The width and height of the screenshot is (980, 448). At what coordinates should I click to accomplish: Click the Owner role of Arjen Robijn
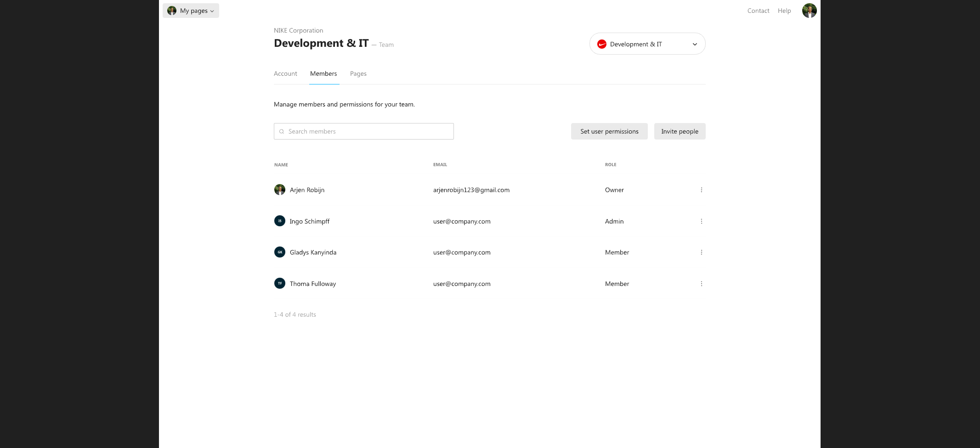(x=614, y=190)
